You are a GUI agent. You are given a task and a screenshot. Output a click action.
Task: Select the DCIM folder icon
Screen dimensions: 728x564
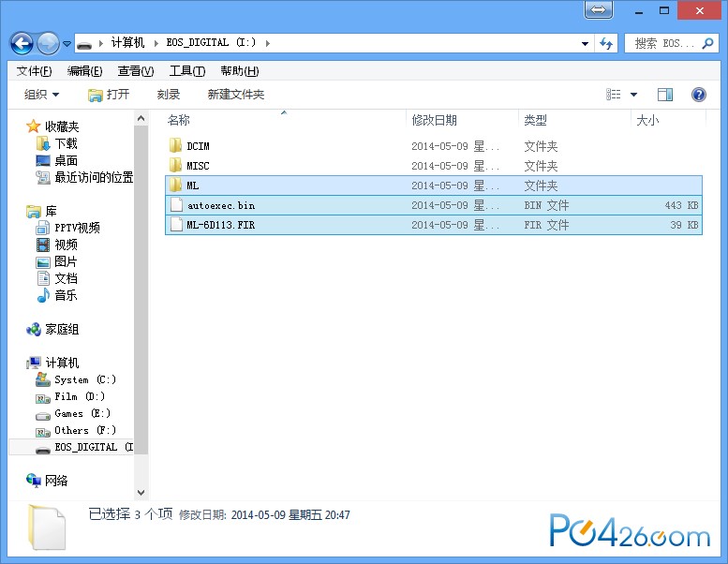(175, 145)
